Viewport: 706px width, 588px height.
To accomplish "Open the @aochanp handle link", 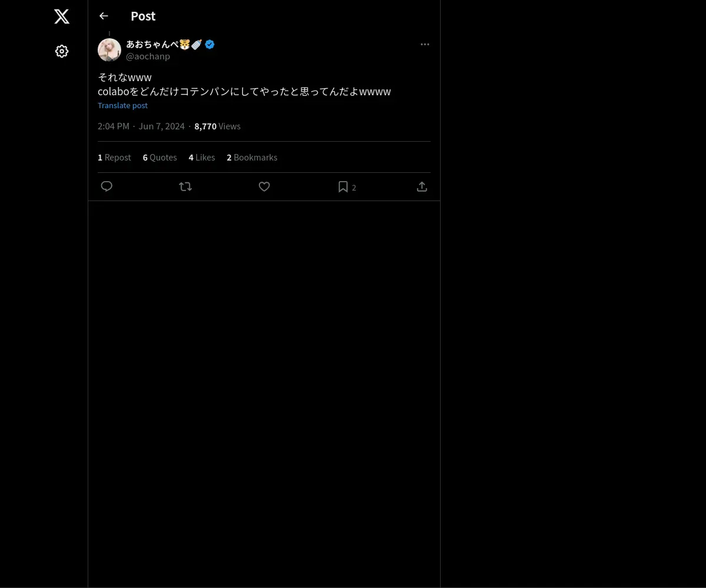I will (148, 56).
